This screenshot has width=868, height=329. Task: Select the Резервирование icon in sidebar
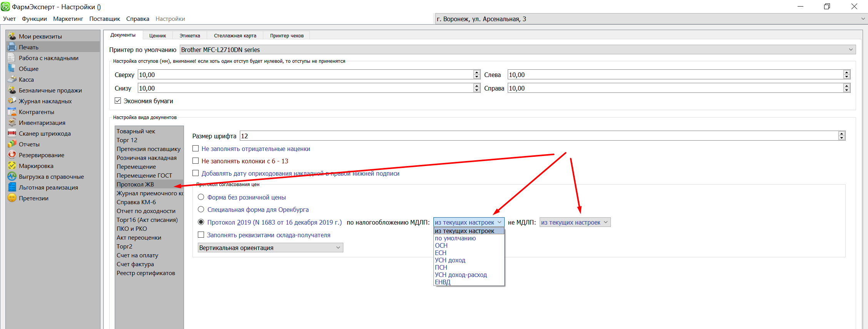coord(12,155)
